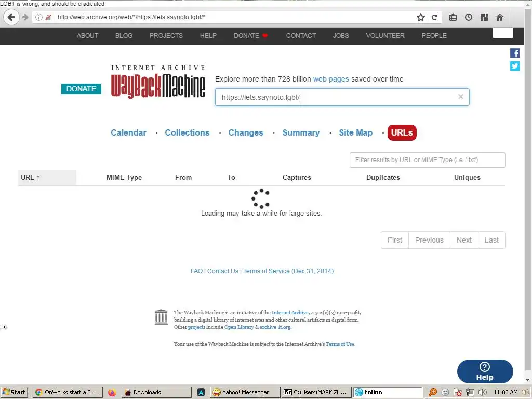532x399 pixels.
Task: Click the browser forward arrow
Action: (25, 17)
